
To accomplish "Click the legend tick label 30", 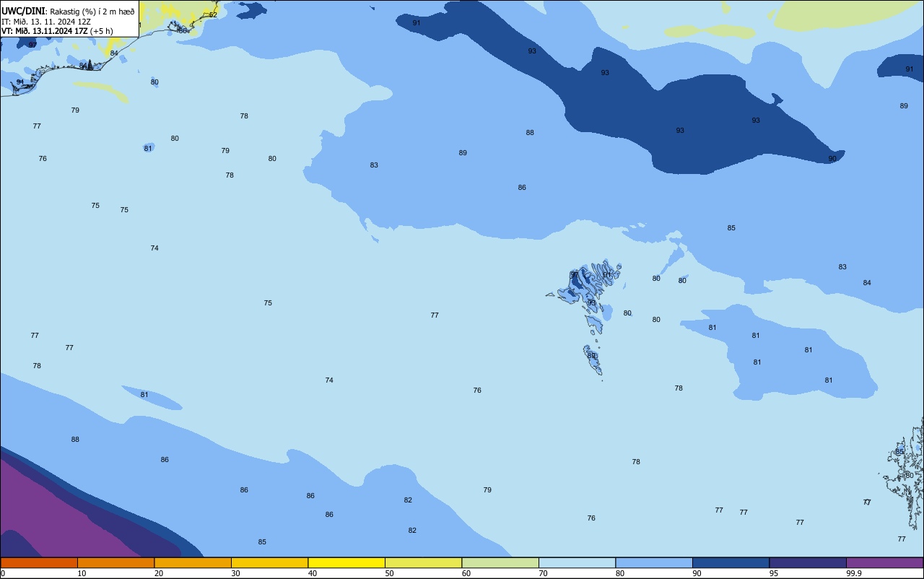I will [235, 573].
